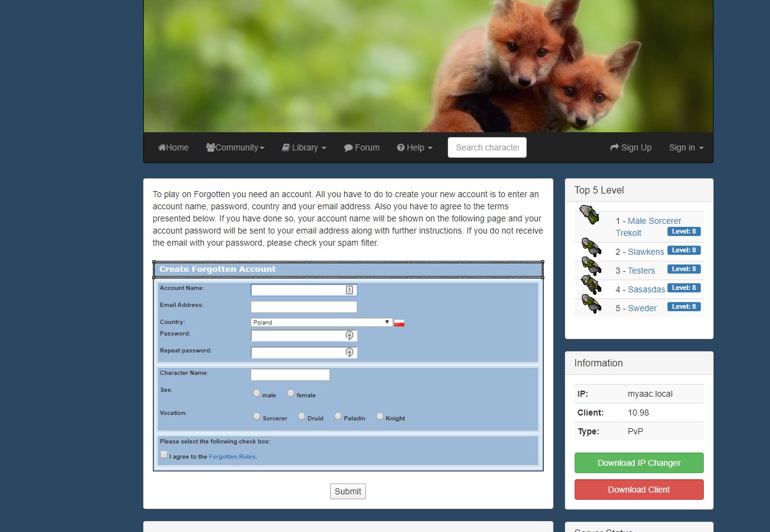Click the Level 8 badge next to Testers
Image resolution: width=770 pixels, height=532 pixels.
(x=684, y=269)
